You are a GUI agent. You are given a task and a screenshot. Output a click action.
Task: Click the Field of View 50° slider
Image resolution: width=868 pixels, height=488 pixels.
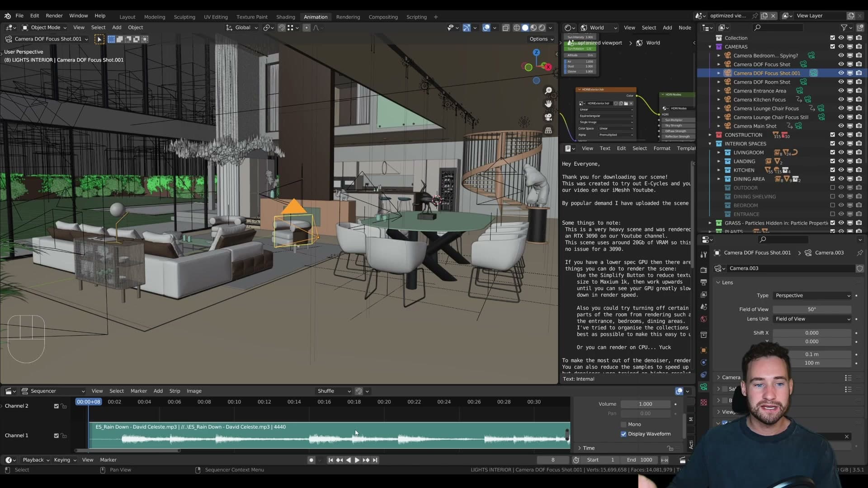(812, 310)
